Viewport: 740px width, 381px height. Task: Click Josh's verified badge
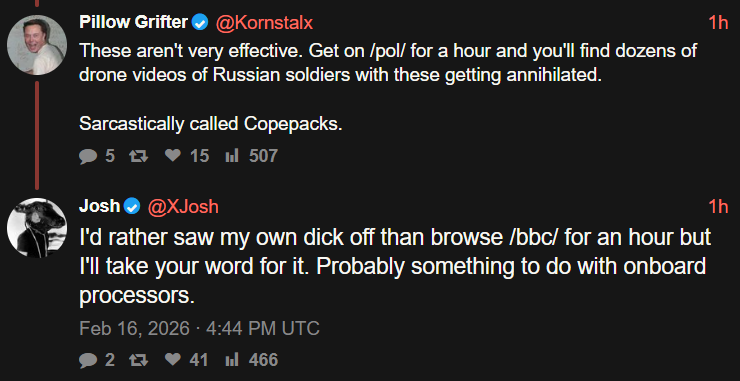tap(133, 206)
